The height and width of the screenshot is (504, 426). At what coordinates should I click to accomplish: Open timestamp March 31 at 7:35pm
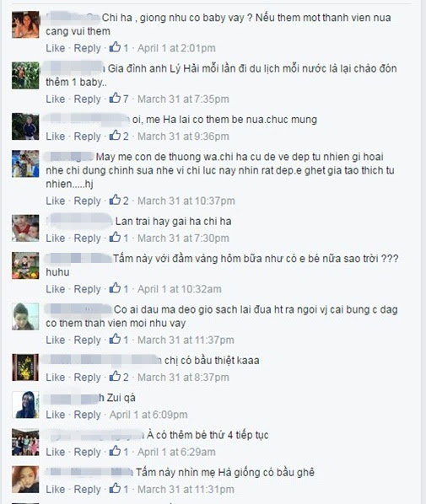coord(183,99)
